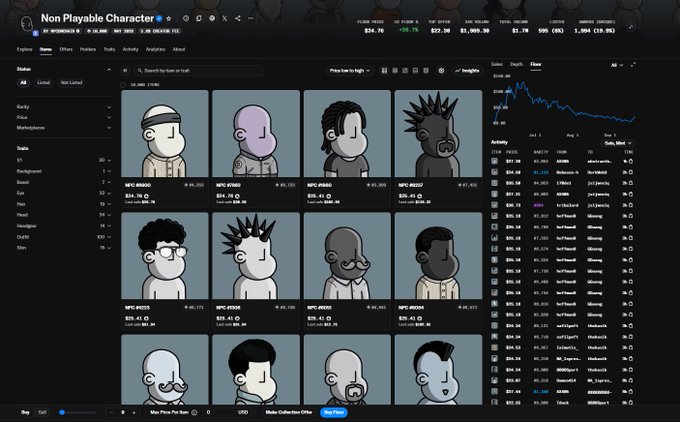Image resolution: width=680 pixels, height=422 pixels.
Task: Click the creator name badge under the title
Action: (x=62, y=31)
